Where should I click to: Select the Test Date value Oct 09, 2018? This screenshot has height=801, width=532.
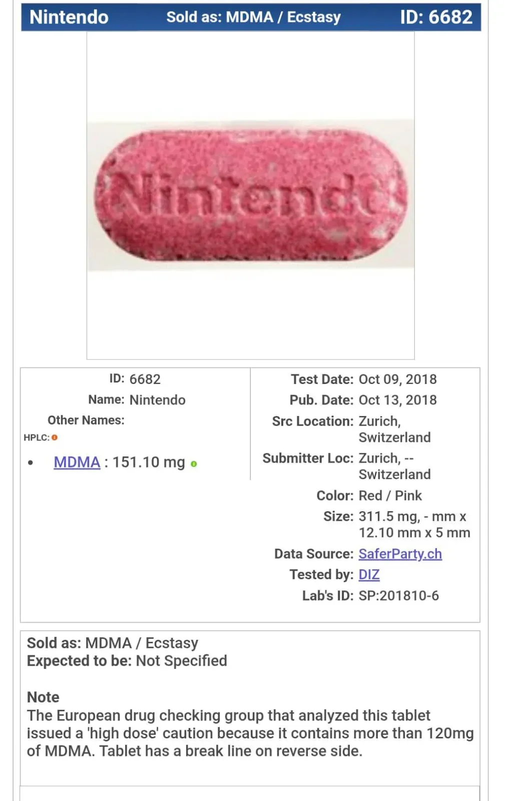(x=397, y=379)
